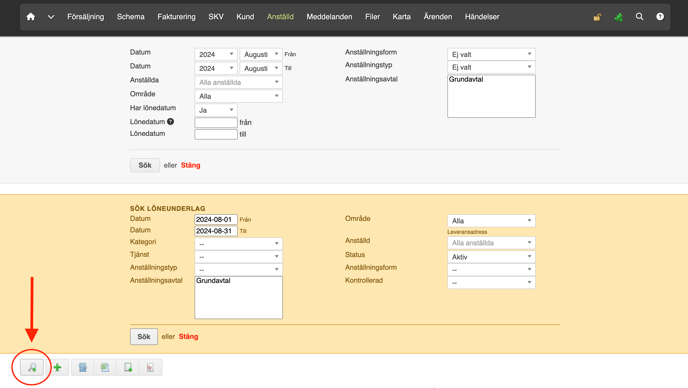This screenshot has width=688, height=388.
Task: Open the Tjänst dropdown
Action: point(238,256)
